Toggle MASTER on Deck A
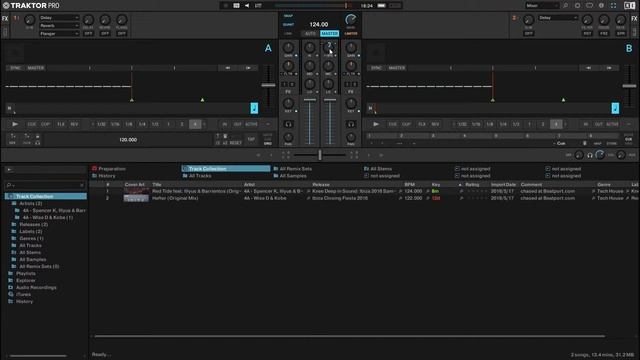The image size is (640, 360). [36, 68]
